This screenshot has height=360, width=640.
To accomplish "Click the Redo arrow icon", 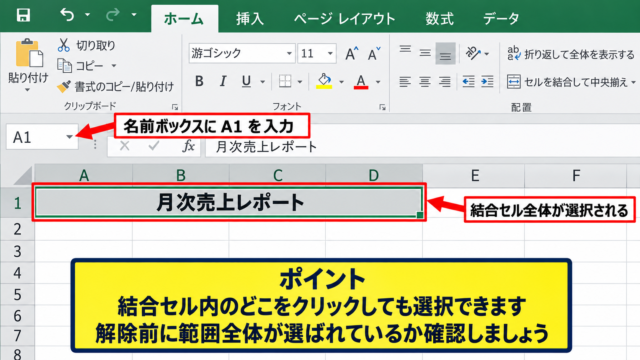I will [x=112, y=15].
